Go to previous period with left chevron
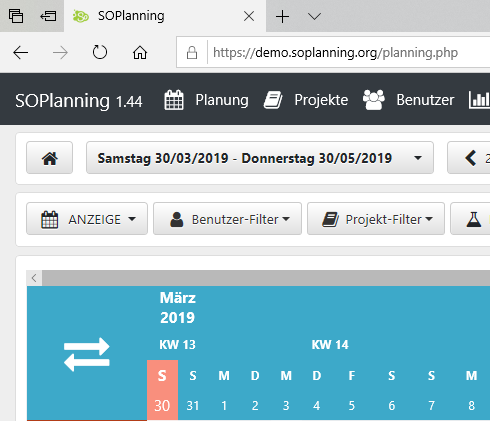 (x=471, y=158)
